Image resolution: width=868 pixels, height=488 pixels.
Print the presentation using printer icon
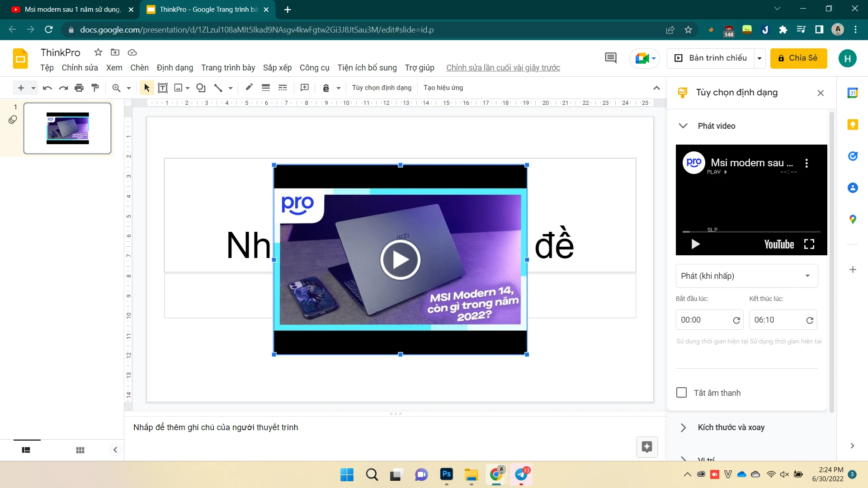point(79,88)
